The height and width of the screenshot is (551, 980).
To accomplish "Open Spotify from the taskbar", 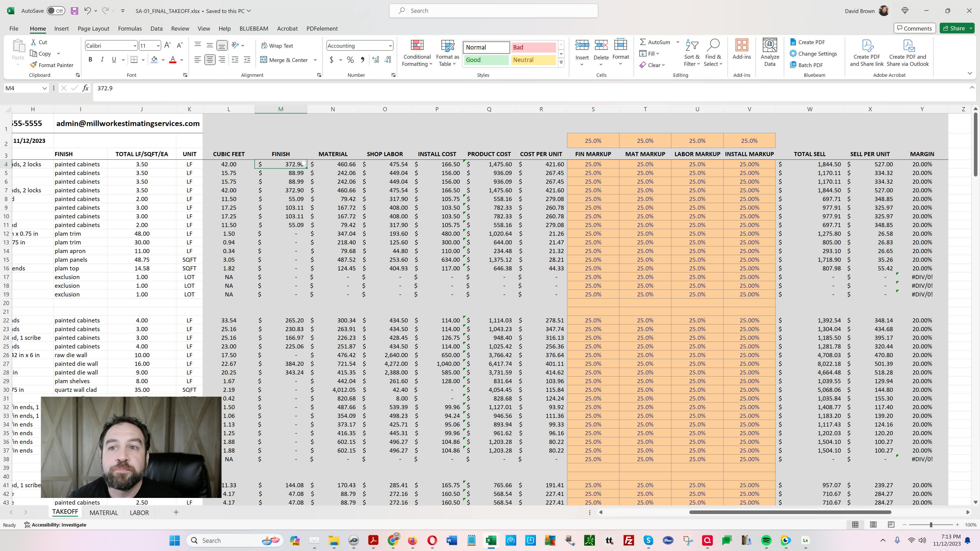I will click(x=766, y=540).
